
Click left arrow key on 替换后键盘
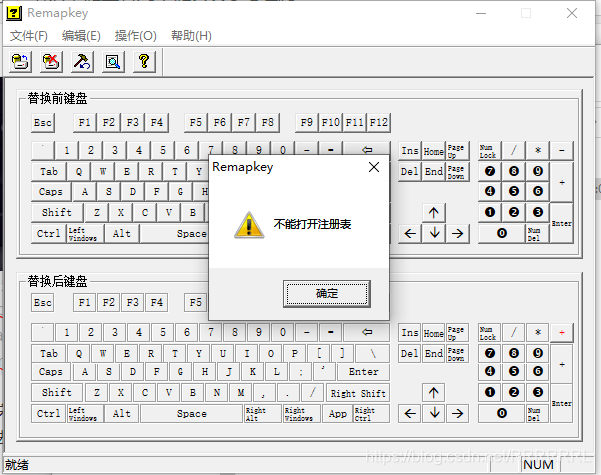pyautogui.click(x=410, y=413)
